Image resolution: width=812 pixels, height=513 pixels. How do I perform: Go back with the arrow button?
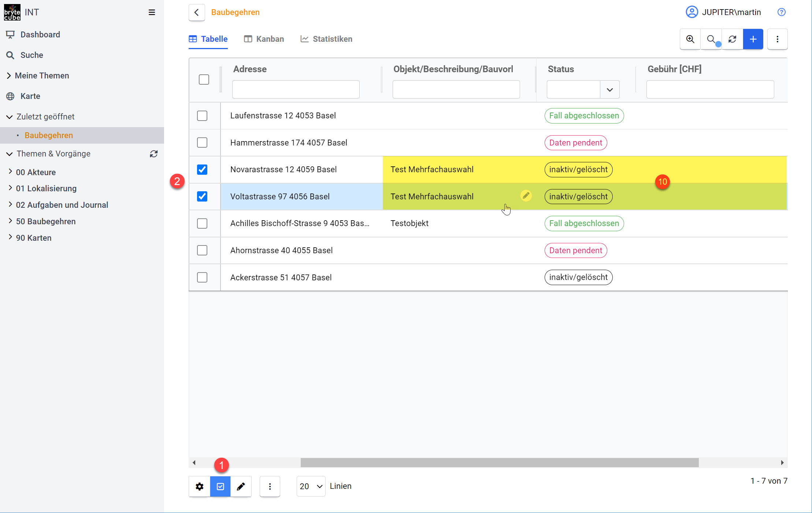197,12
